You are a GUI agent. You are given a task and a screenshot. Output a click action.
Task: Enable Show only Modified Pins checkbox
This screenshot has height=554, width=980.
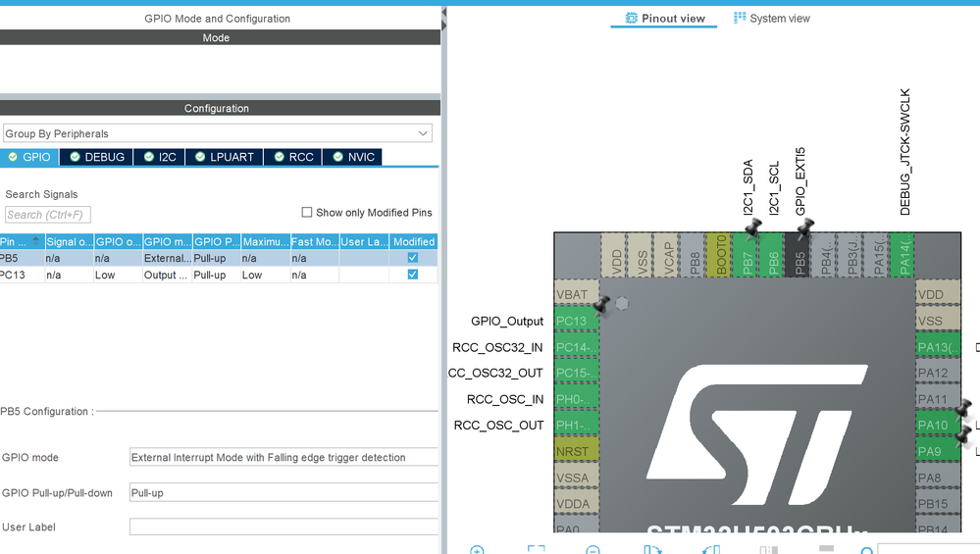click(307, 213)
